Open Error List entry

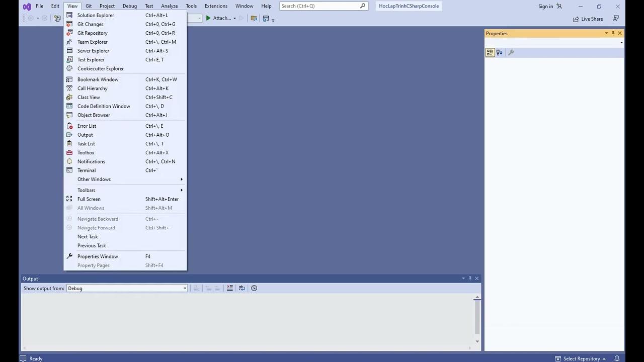point(125,126)
